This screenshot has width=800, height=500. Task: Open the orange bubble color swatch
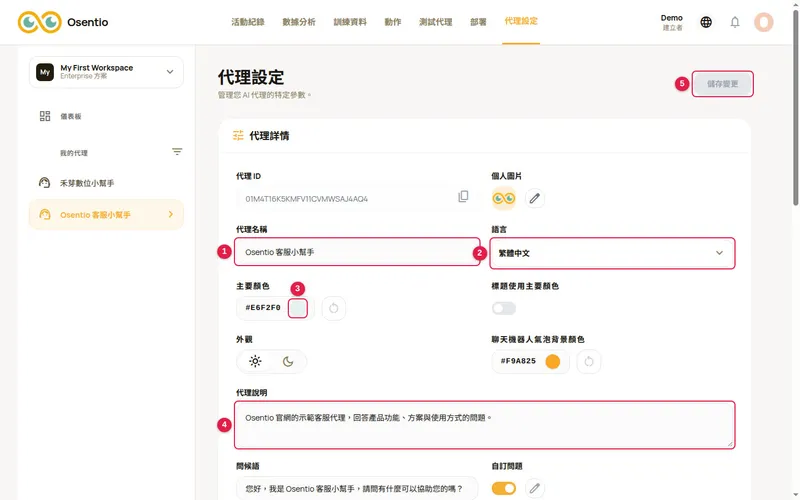[553, 361]
